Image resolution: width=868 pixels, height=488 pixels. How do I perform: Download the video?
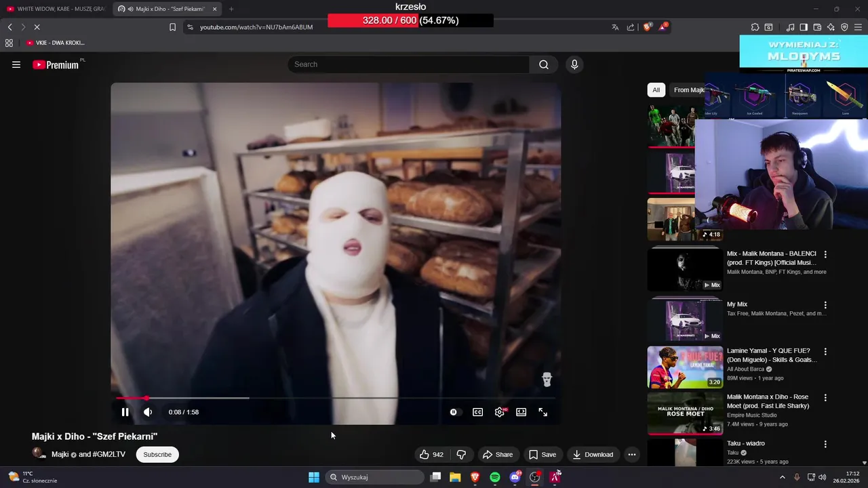tap(593, 455)
